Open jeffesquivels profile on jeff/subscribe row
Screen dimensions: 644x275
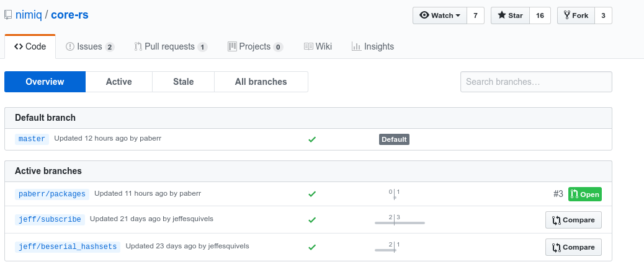click(192, 219)
